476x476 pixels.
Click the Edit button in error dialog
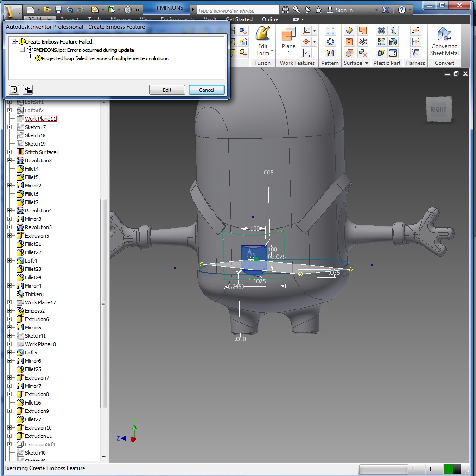tap(167, 90)
